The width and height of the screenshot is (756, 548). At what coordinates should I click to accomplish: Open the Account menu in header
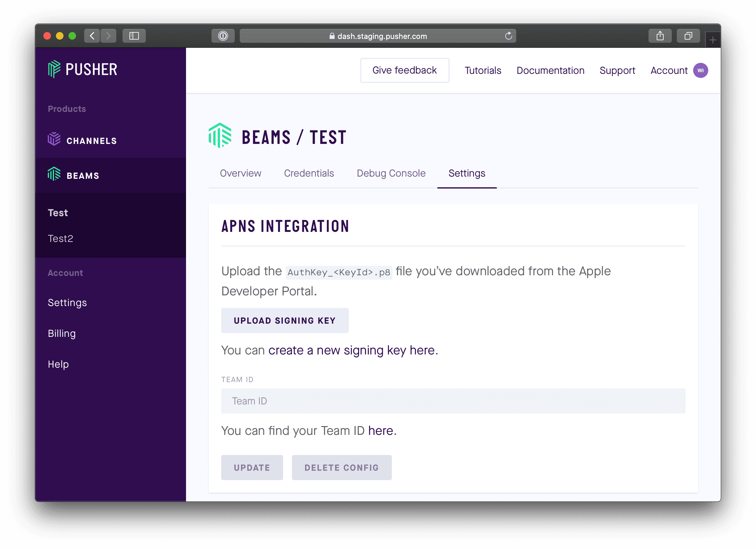click(x=669, y=70)
